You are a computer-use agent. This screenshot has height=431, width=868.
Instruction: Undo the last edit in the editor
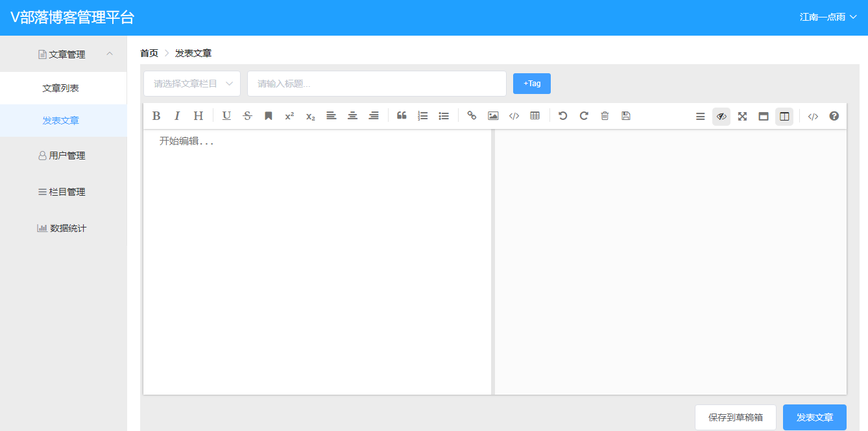point(563,116)
